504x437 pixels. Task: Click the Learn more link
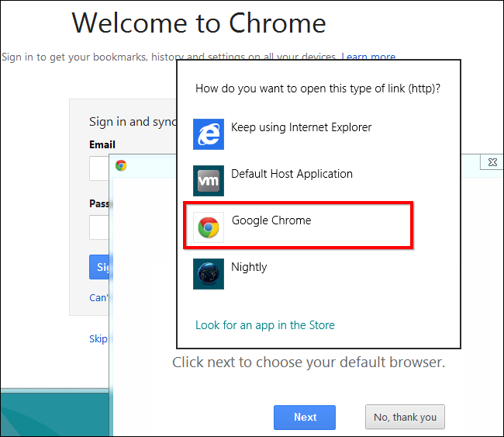point(368,57)
